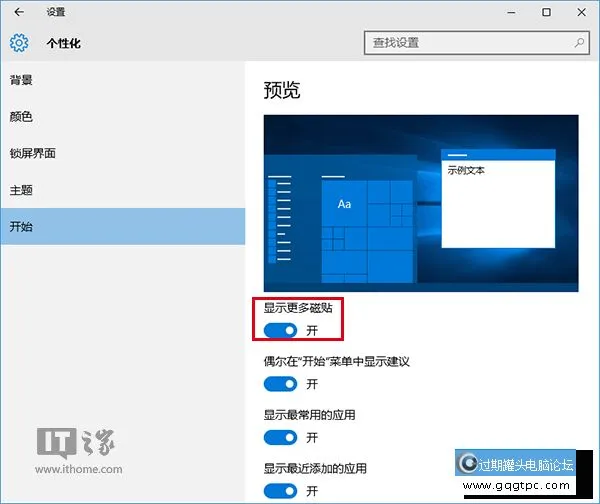Click the back arrow in title bar
Screen dimensions: 600x504
[x=20, y=13]
